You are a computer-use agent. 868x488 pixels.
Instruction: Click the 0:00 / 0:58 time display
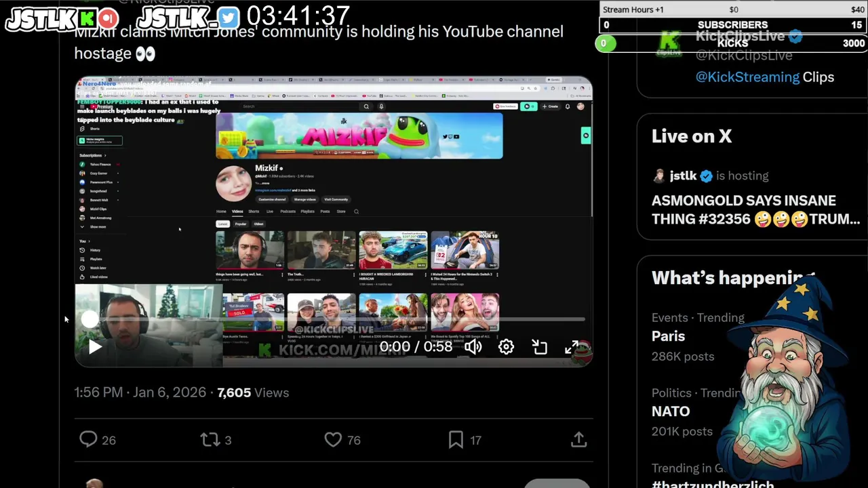[x=416, y=347]
